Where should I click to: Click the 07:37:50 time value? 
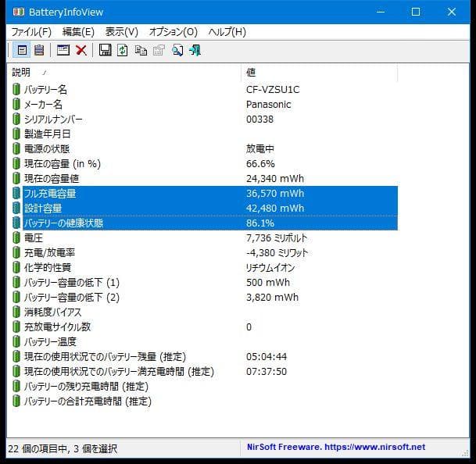point(267,372)
